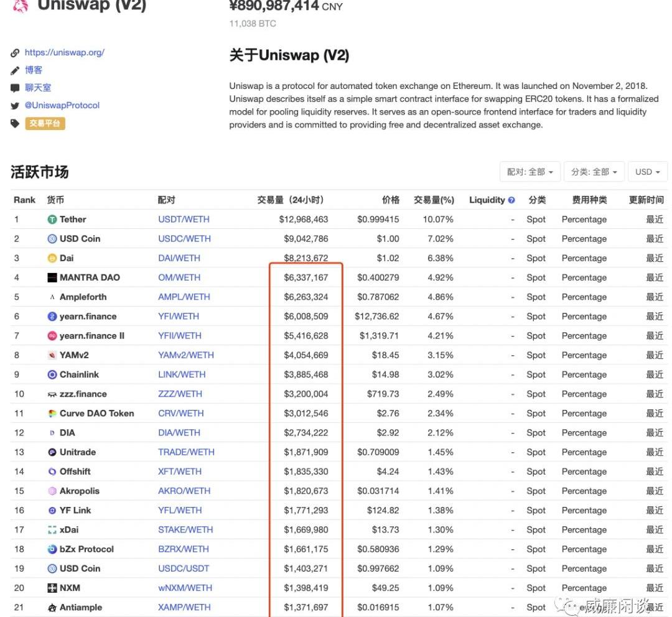672x617 pixels.
Task: Click the Curve DAO Token icon
Action: pos(52,414)
